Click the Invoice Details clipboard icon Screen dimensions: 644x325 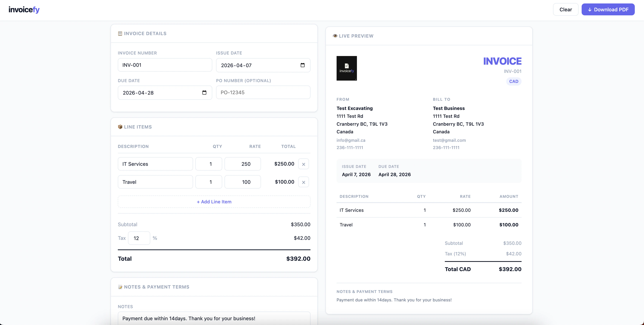click(120, 34)
